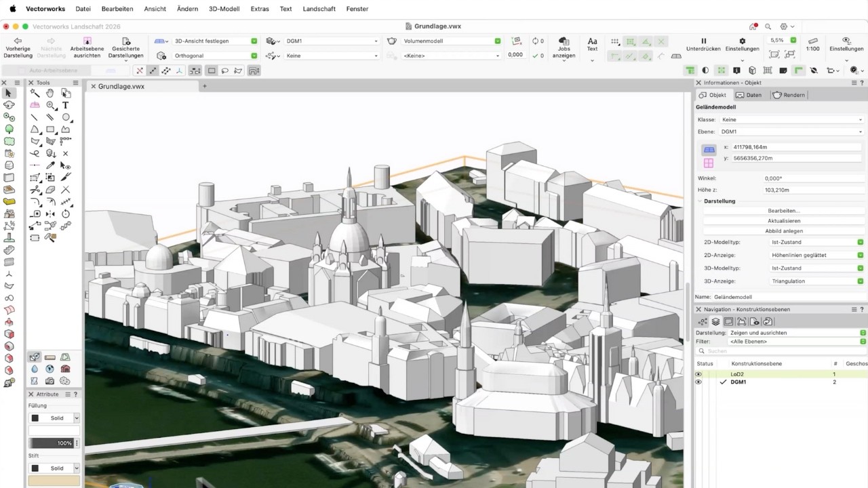This screenshot has width=868, height=488.
Task: Close the Tools palette
Action: coord(31,83)
